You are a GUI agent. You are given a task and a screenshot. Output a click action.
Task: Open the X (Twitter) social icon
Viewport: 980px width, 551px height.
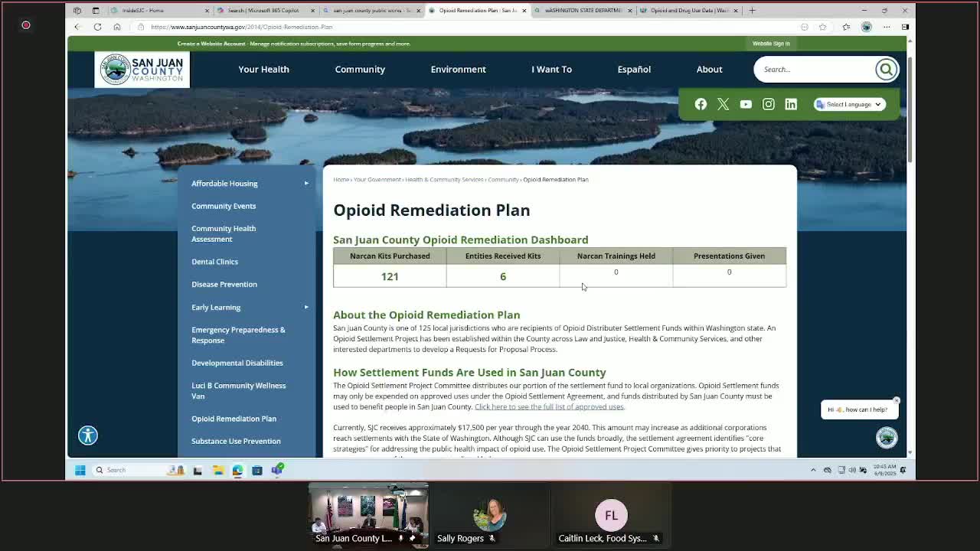point(723,104)
